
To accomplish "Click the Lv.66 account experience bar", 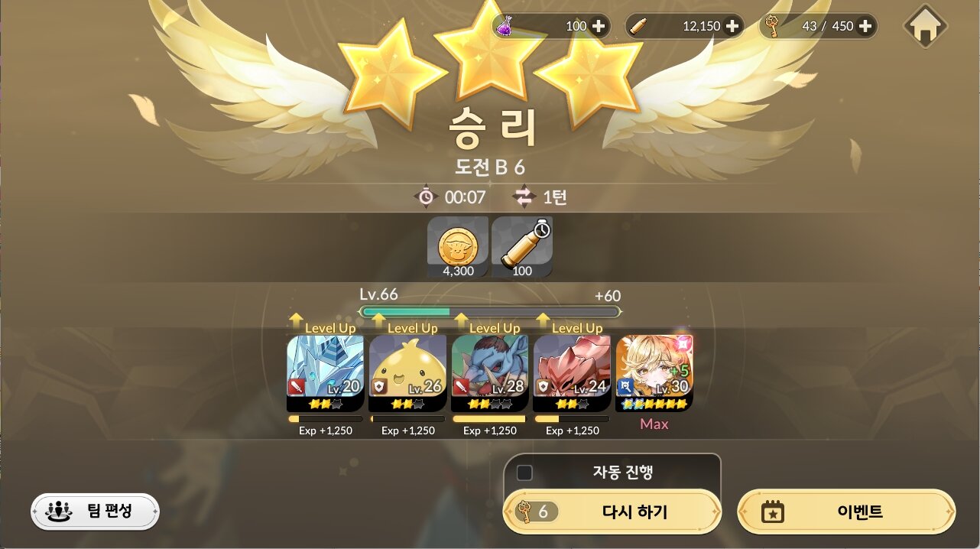I will pyautogui.click(x=490, y=312).
